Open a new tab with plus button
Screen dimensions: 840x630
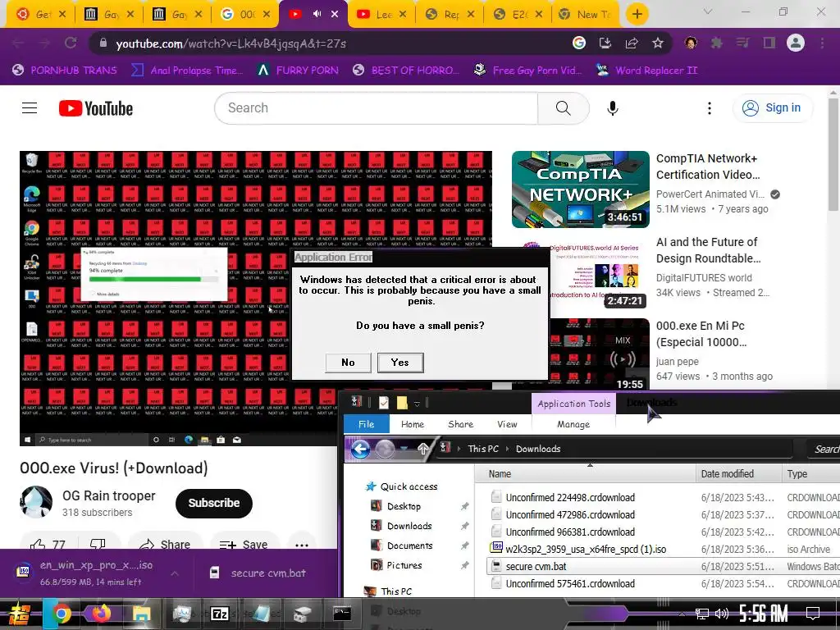pyautogui.click(x=637, y=14)
